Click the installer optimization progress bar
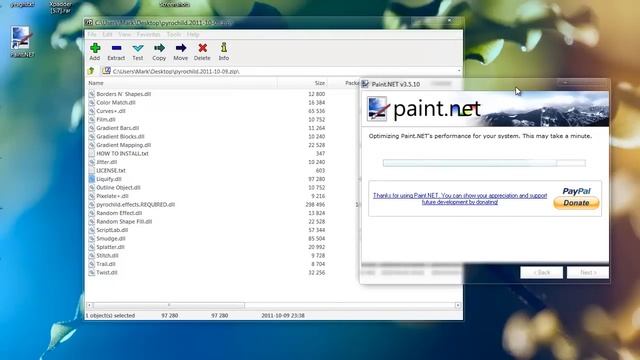 coord(484,163)
